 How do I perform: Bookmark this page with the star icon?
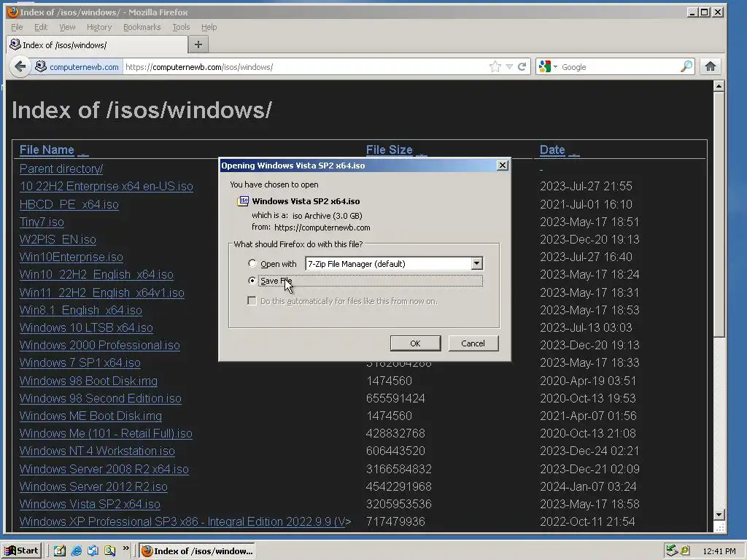click(x=495, y=66)
